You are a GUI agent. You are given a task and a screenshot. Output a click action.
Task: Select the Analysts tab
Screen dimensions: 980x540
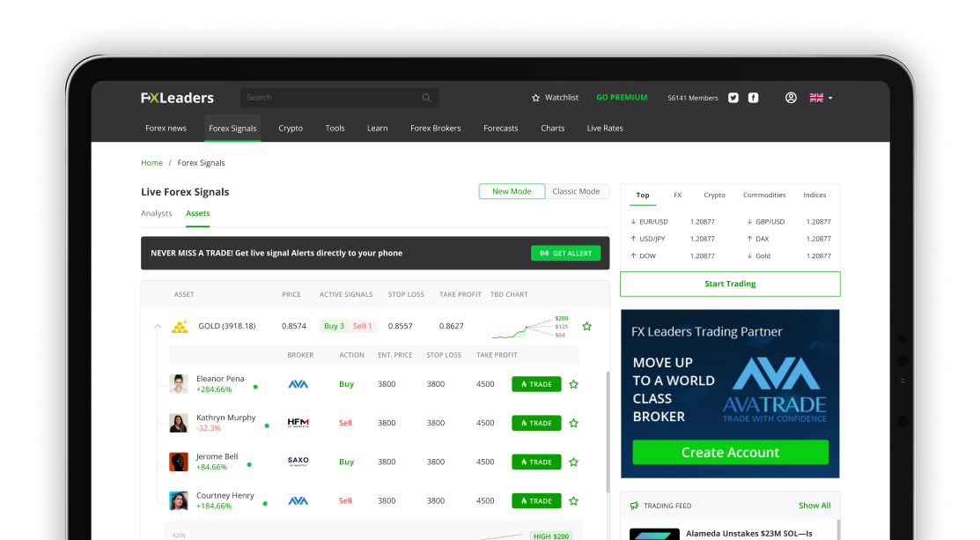coord(156,213)
